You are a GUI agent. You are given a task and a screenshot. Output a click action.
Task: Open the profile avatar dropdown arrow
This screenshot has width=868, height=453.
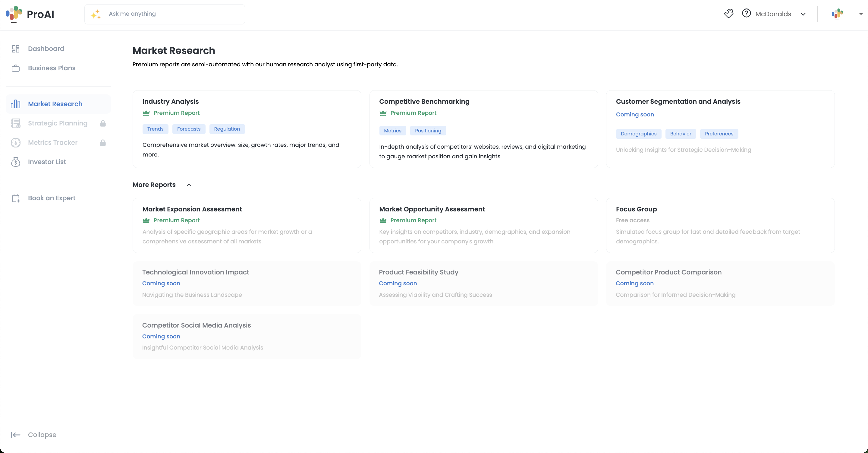tap(860, 14)
